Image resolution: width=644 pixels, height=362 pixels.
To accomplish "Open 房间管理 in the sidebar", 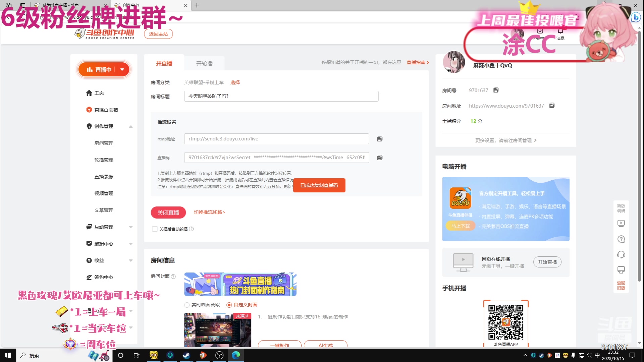I will pyautogui.click(x=104, y=143).
